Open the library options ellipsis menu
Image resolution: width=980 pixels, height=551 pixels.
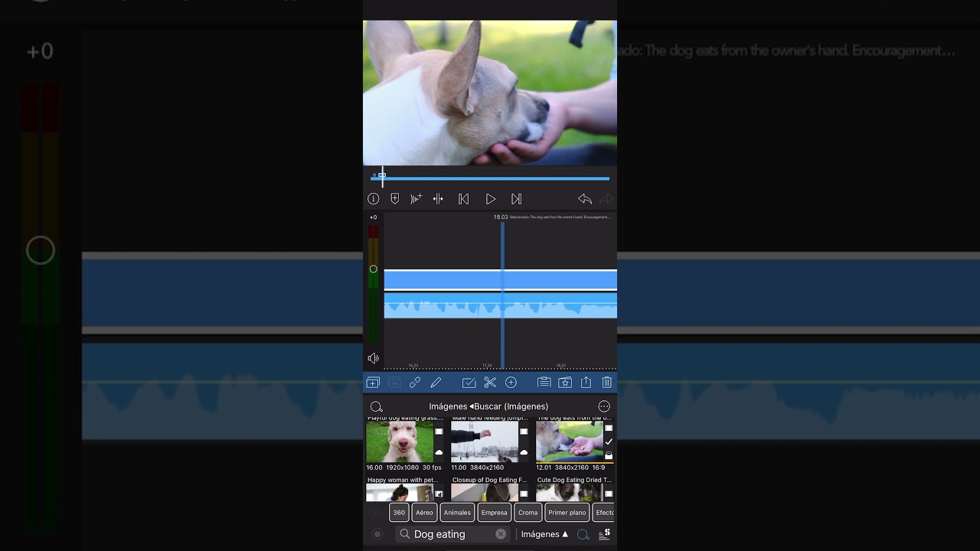tap(604, 406)
